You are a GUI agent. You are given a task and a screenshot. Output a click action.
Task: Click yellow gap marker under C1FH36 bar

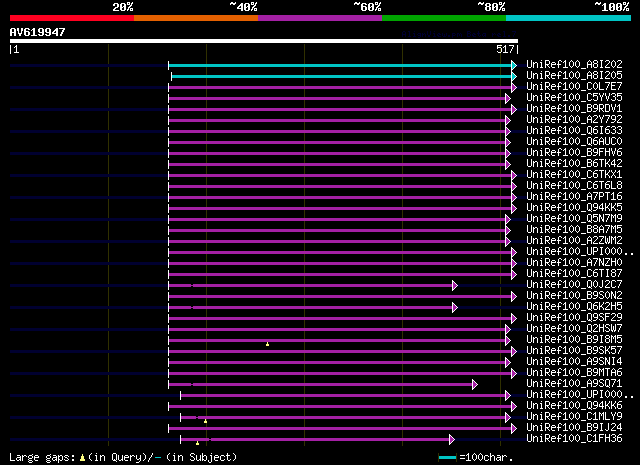click(198, 443)
